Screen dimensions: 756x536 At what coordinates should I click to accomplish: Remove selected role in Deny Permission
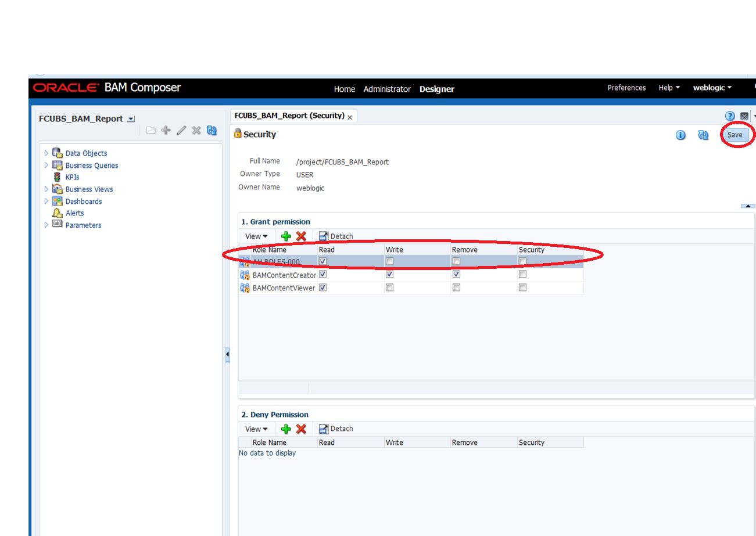click(x=301, y=429)
